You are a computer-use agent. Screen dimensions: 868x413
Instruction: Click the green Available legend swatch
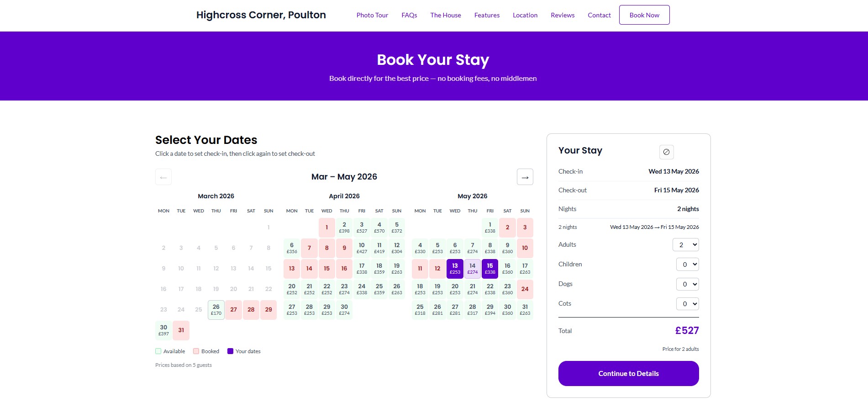pyautogui.click(x=158, y=351)
